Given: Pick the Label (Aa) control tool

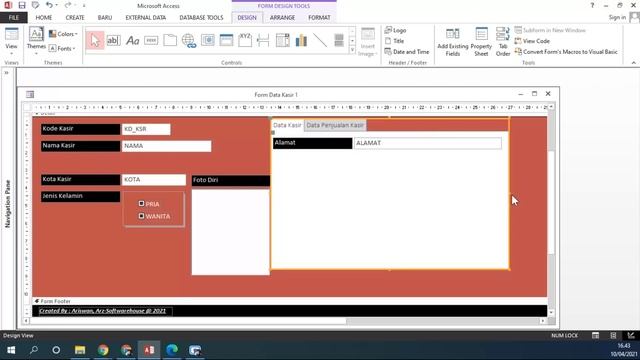Looking at the screenshot, I should tap(133, 40).
